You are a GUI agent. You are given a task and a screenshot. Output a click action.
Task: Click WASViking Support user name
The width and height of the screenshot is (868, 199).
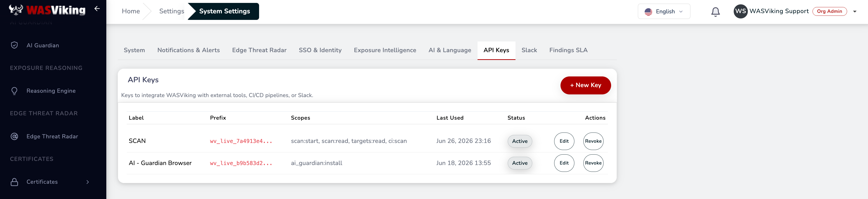tap(779, 11)
